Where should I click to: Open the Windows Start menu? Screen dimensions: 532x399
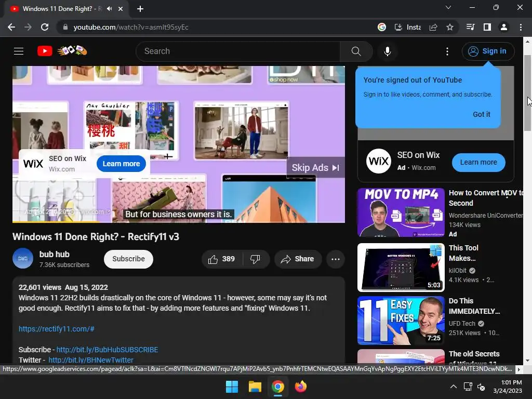[232, 387]
